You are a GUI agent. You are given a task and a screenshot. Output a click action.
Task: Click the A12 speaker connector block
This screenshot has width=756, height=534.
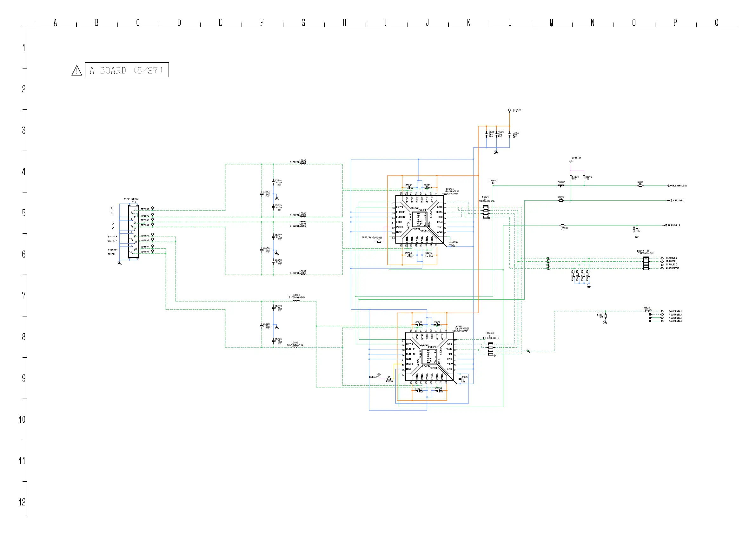(x=133, y=231)
